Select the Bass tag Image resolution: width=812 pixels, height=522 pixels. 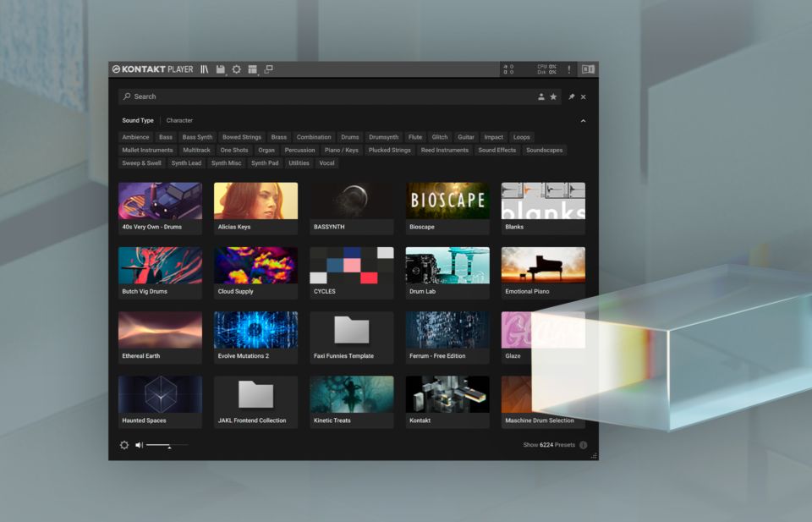pos(166,137)
